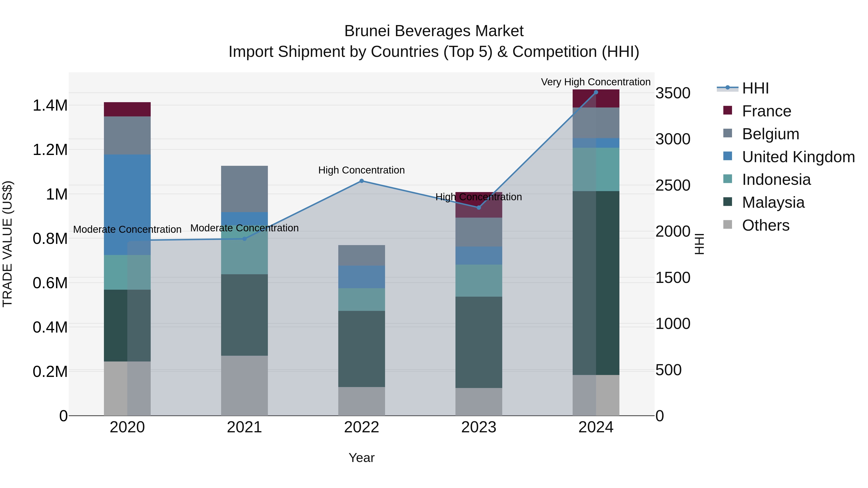Image resolution: width=868 pixels, height=488 pixels.
Task: Click the Belgium segment of the 2023 bar
Action: (x=479, y=232)
